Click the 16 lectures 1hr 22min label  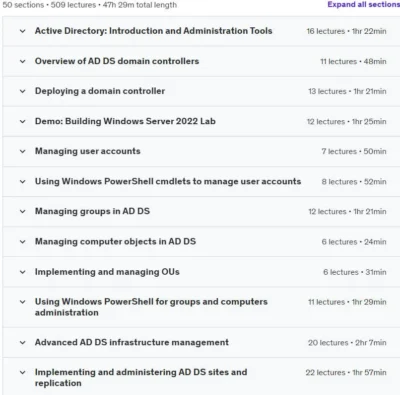click(x=346, y=31)
